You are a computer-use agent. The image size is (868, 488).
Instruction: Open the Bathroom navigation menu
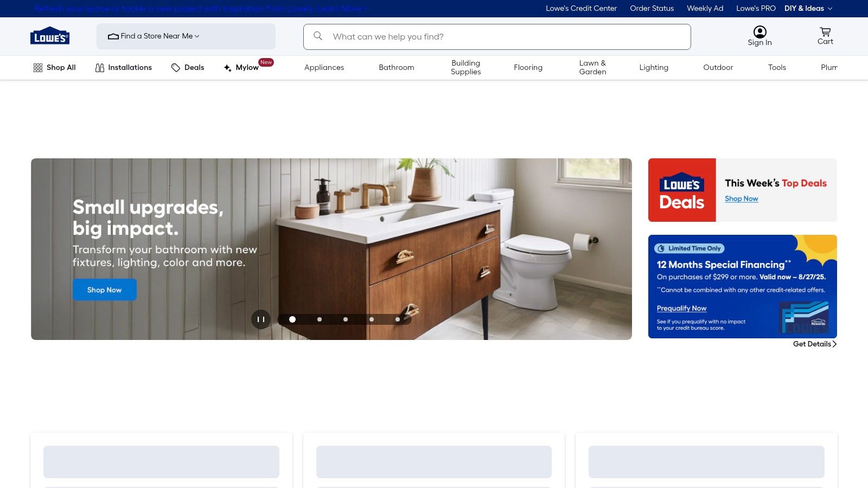click(x=396, y=67)
